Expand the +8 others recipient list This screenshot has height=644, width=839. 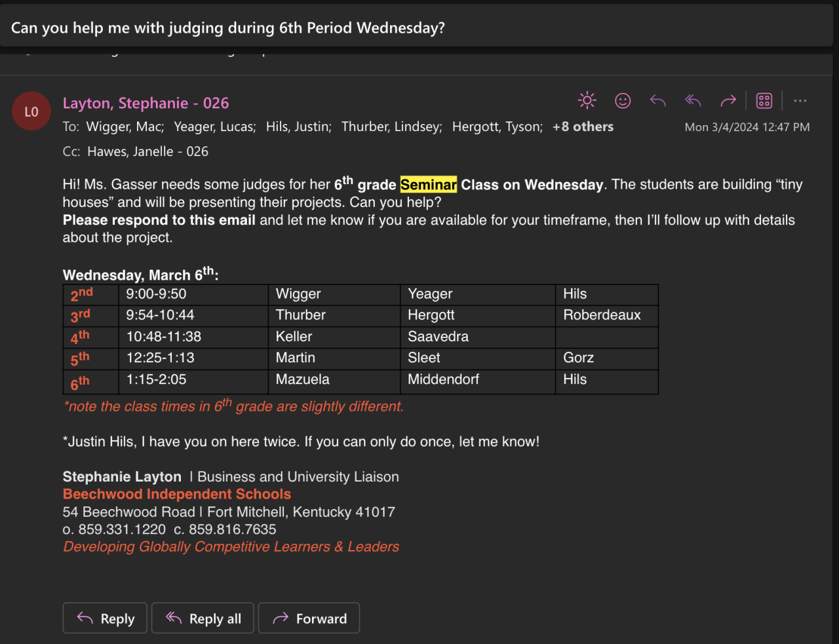(x=583, y=127)
